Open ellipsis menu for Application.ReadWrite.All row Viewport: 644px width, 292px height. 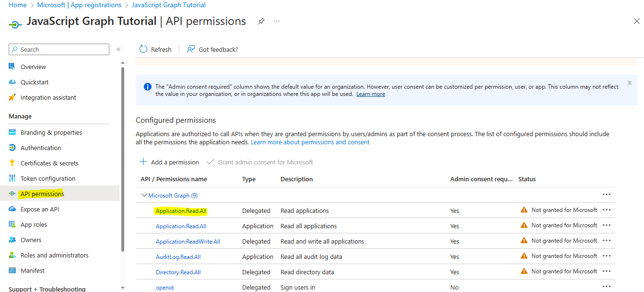coord(607,241)
